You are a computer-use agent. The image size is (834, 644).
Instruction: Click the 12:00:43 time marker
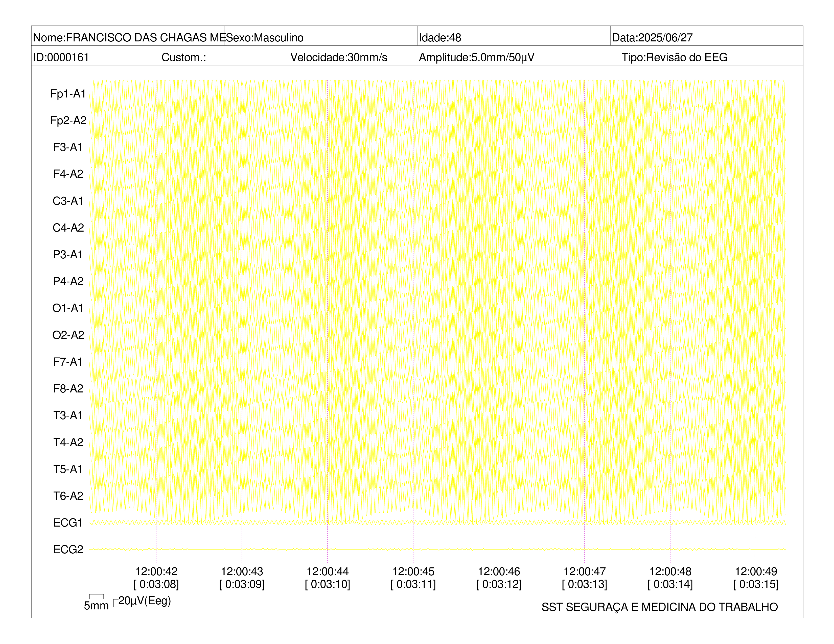(x=242, y=572)
